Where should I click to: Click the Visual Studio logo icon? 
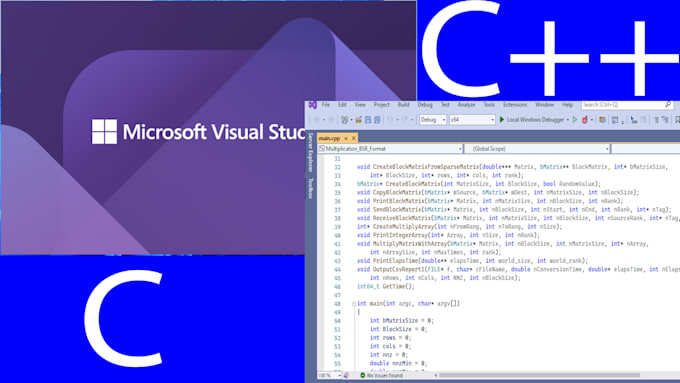[x=312, y=105]
